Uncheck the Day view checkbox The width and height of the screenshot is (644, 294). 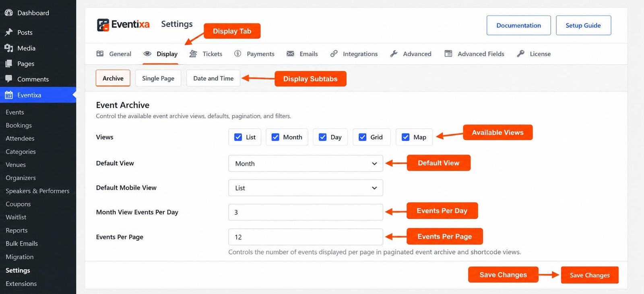(322, 137)
